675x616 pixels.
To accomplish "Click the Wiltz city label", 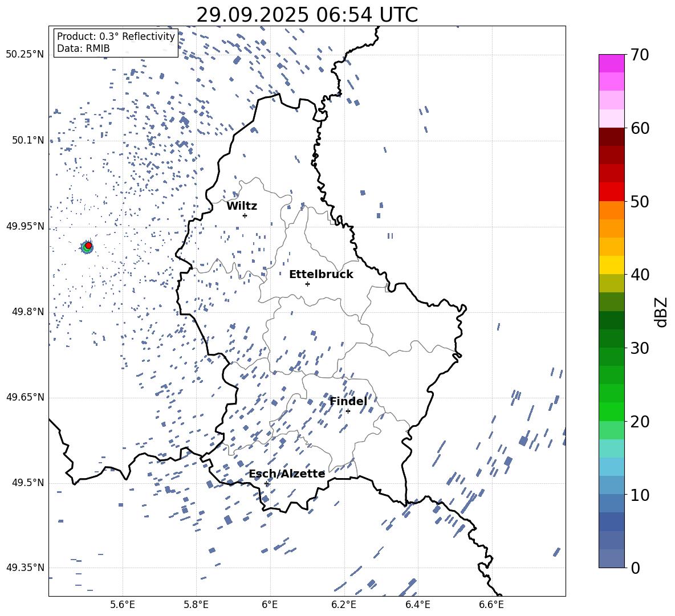I will pyautogui.click(x=242, y=206).
